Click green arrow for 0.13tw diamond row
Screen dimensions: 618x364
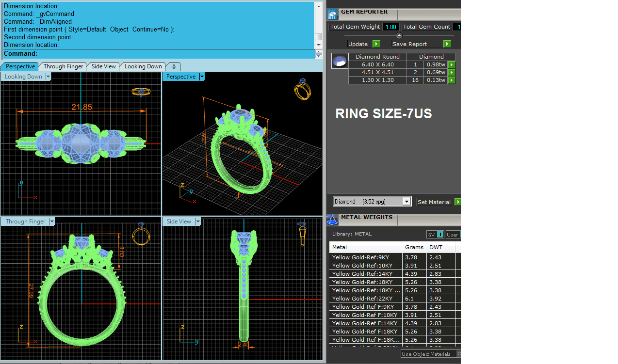click(x=452, y=80)
